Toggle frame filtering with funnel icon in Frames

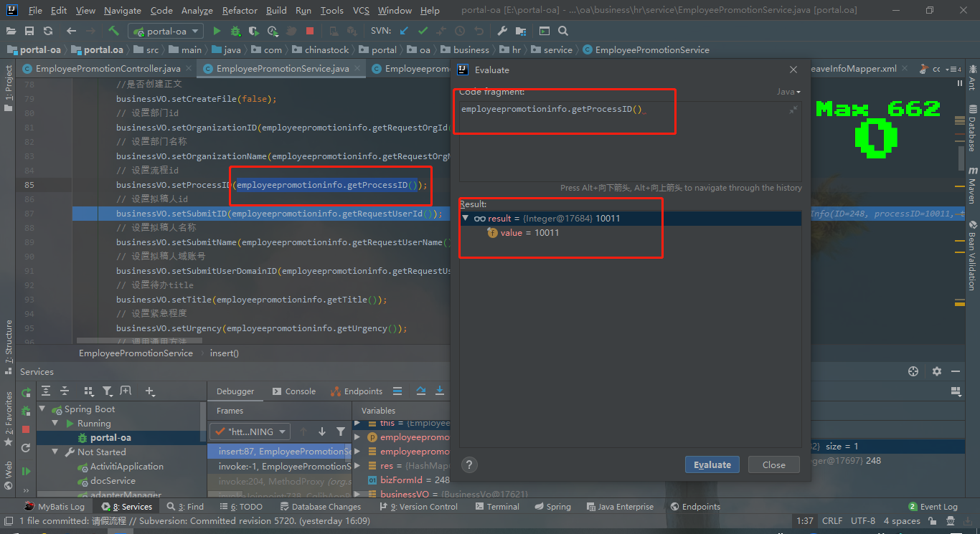(340, 431)
